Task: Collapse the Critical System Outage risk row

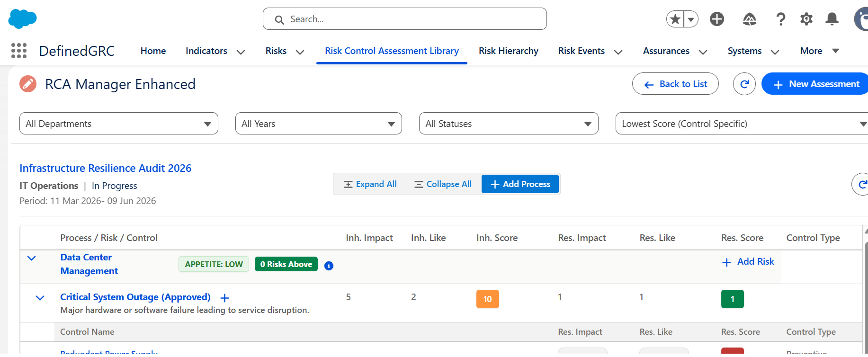Action: coord(40,298)
